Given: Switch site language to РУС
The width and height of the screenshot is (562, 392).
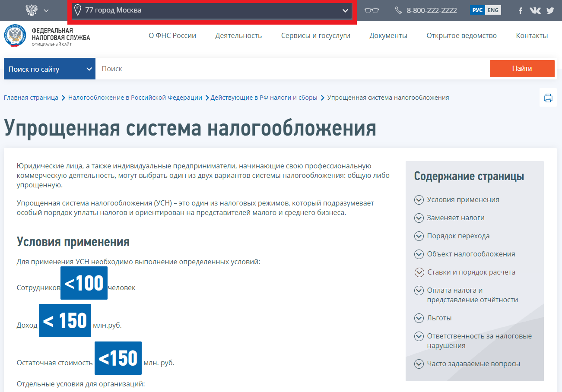Looking at the screenshot, I should pos(478,10).
